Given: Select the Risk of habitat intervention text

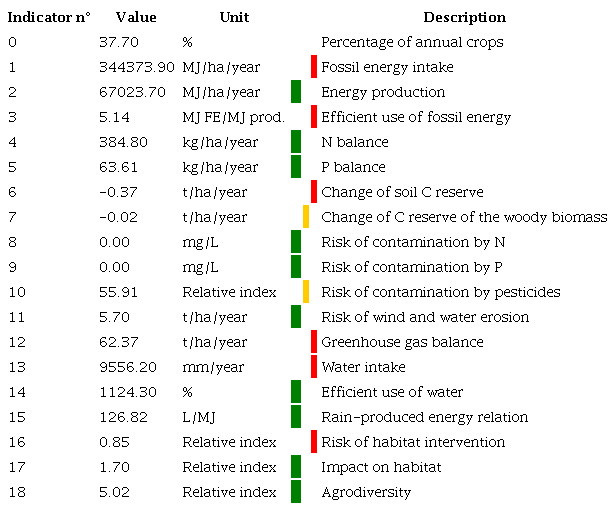Looking at the screenshot, I should [413, 442].
